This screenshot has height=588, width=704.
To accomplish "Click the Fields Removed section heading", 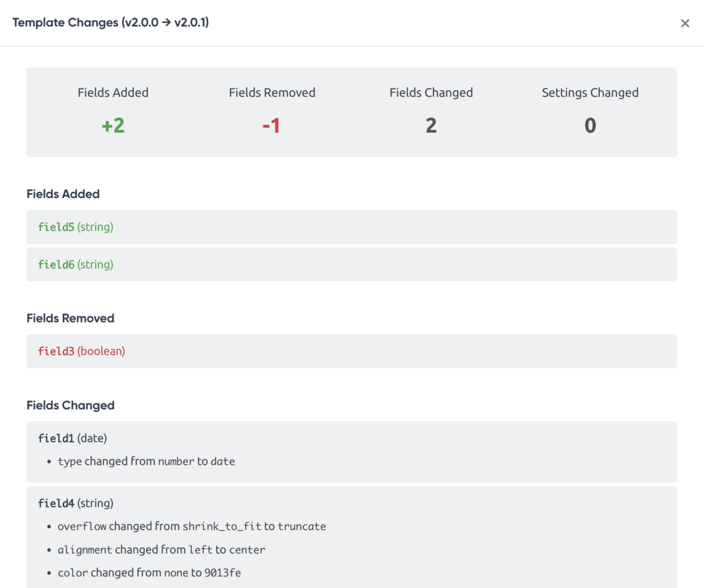I will [x=70, y=318].
